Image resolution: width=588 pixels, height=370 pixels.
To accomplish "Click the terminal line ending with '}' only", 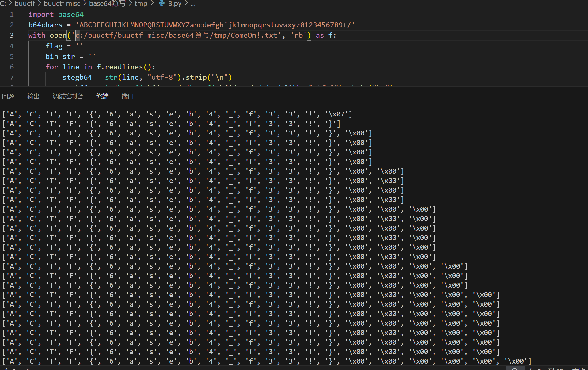I will pyautogui.click(x=171, y=124).
